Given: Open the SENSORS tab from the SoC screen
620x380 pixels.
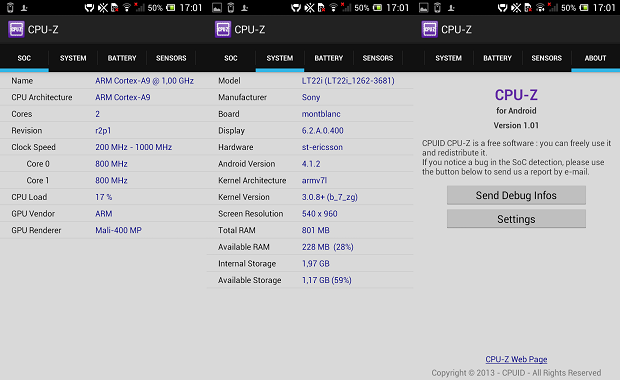Looking at the screenshot, I should coord(171,58).
